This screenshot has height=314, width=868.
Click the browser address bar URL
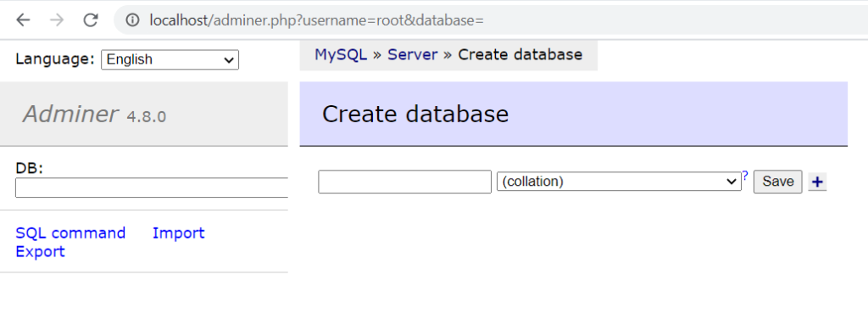(x=317, y=20)
